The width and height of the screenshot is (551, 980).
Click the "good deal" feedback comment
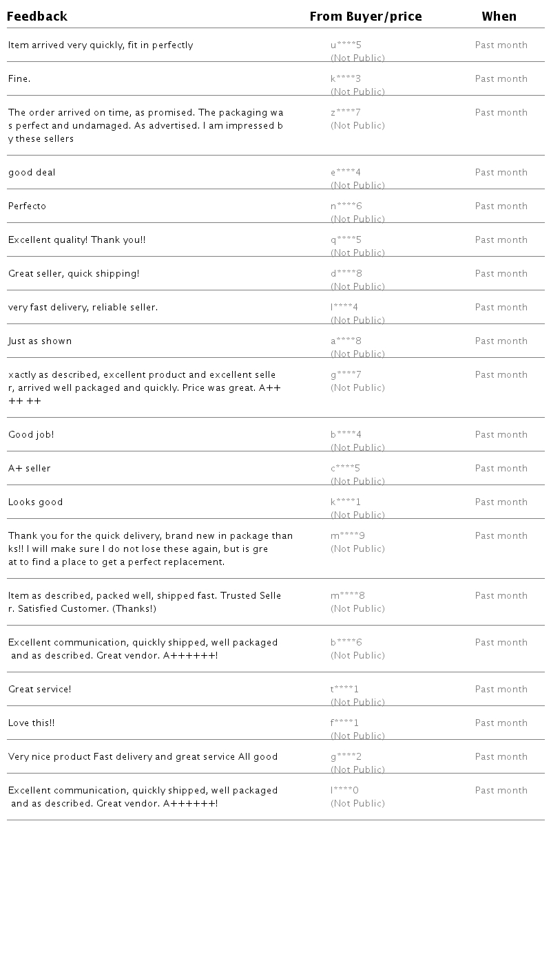click(32, 173)
